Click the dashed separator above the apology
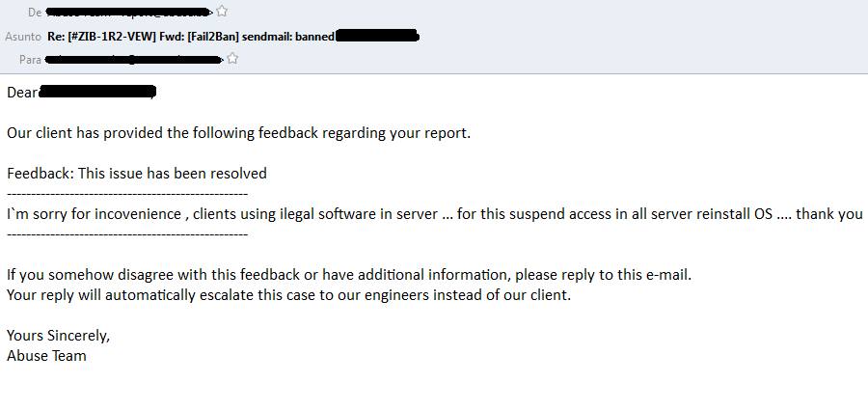Viewport: 868px width, 410px height. pyautogui.click(x=127, y=194)
